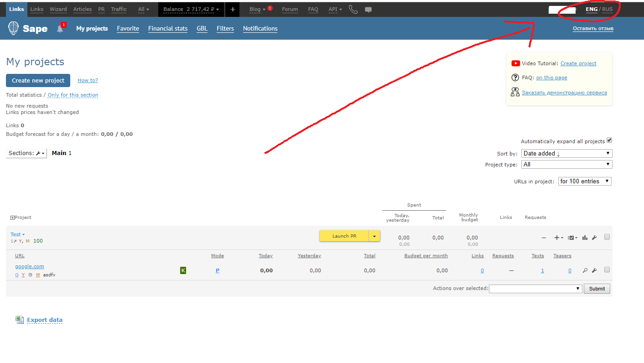Viewport: 644px width, 363px height.
Task: Sort the table by Budget per month column
Action: pyautogui.click(x=426, y=256)
